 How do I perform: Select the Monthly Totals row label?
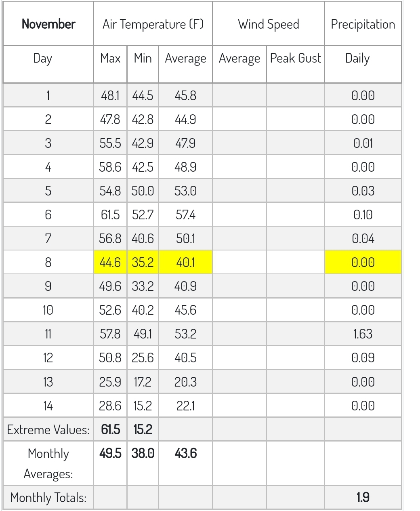click(48, 497)
